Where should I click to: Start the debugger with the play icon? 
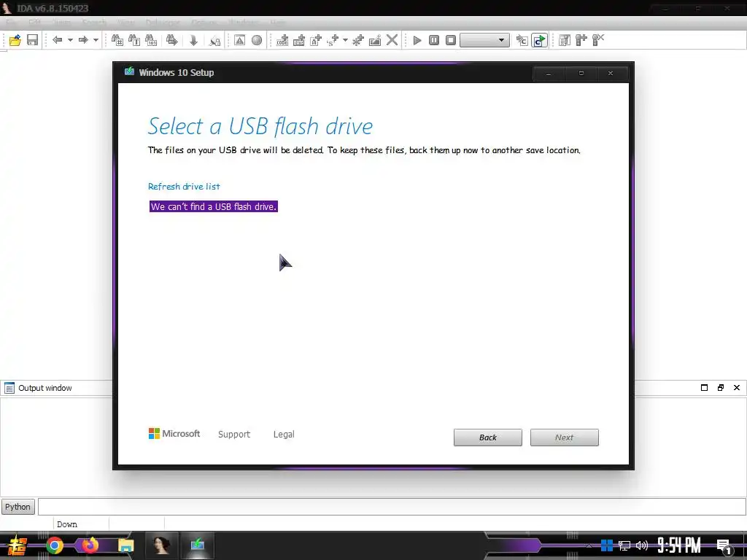(x=417, y=40)
